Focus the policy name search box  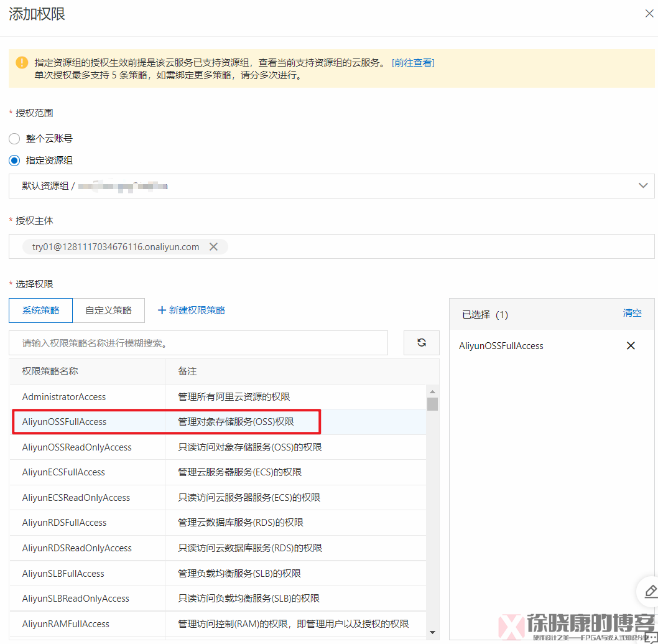(x=198, y=343)
